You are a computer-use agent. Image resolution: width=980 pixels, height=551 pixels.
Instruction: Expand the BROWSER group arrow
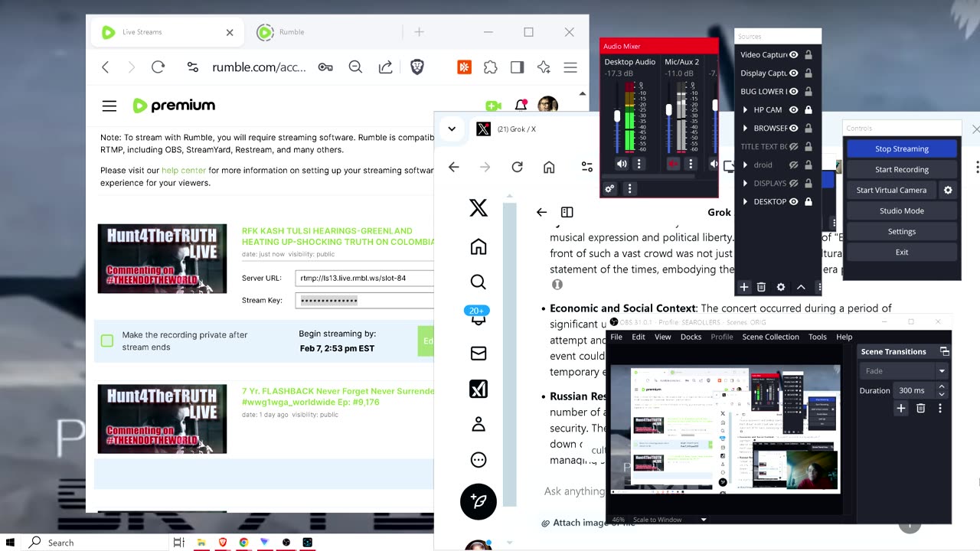click(x=745, y=128)
